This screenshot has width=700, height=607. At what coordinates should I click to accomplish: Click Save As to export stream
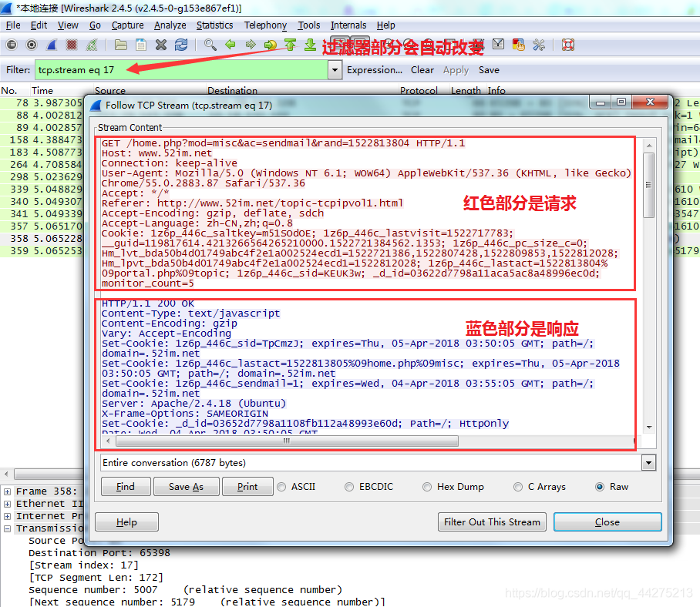186,487
